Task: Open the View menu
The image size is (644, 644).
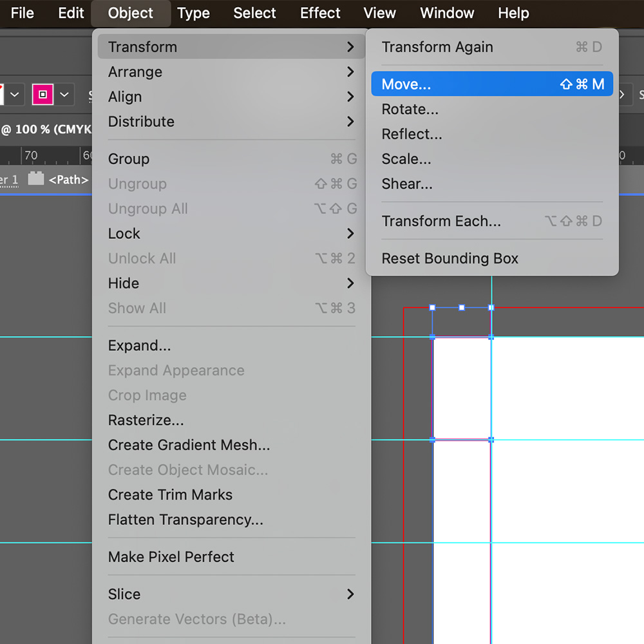Action: [379, 13]
